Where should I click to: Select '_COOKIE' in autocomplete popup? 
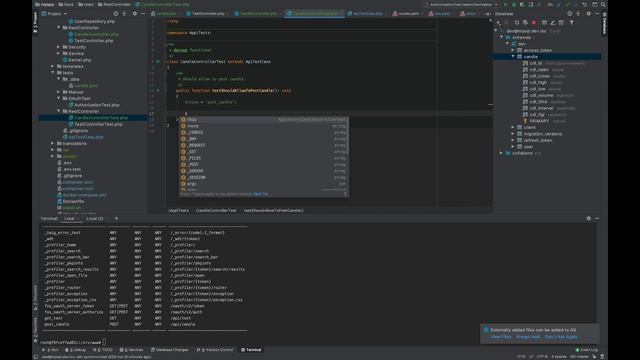tap(264, 132)
